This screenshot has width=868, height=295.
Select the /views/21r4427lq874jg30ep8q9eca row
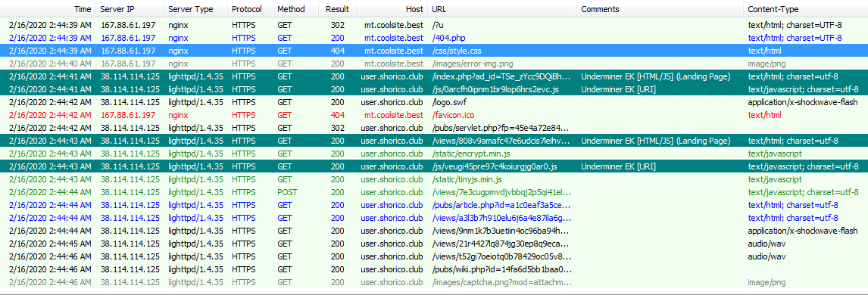coord(434,243)
